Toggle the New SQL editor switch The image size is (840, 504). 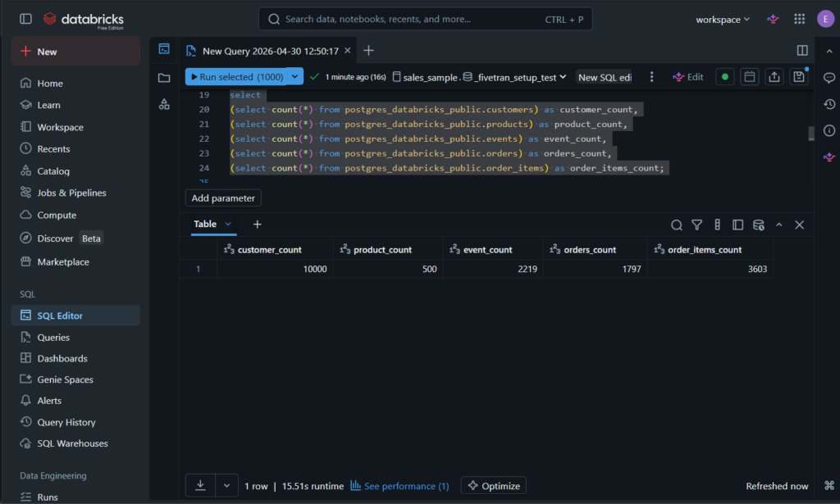tap(605, 77)
